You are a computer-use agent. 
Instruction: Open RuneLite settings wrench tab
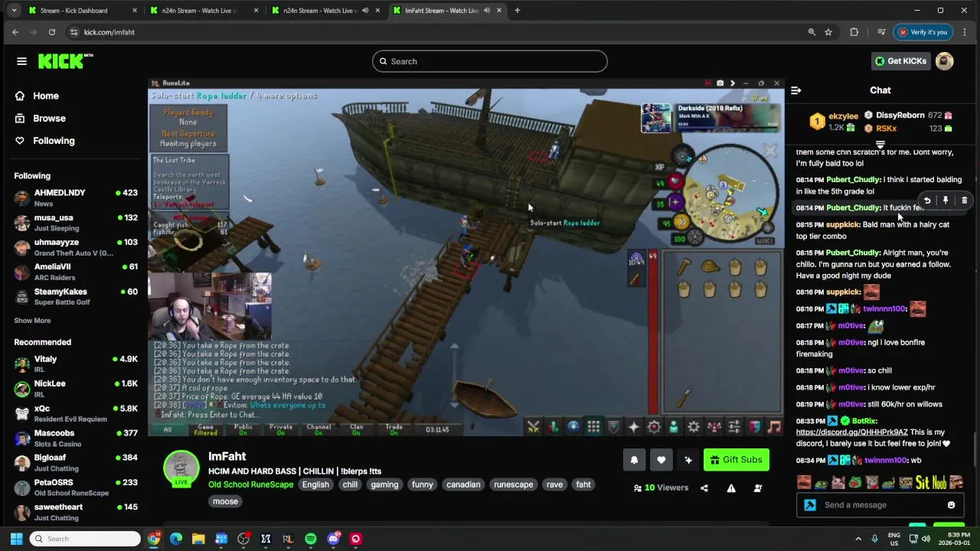pyautogui.click(x=694, y=427)
